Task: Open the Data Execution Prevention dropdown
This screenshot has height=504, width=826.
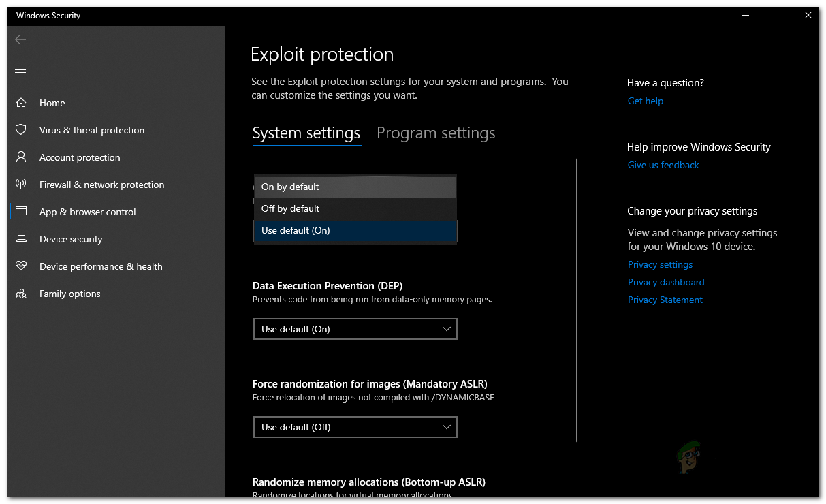Action: click(355, 329)
